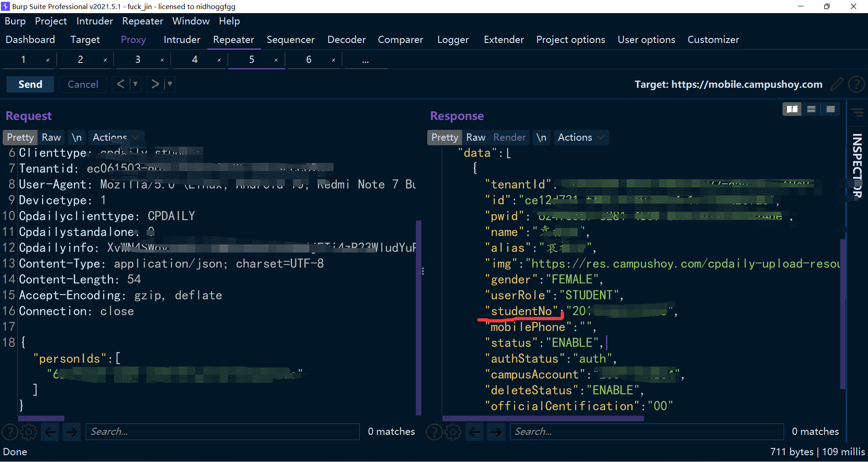Viewport: 868px width, 462px height.
Task: Click the edit target pencil icon
Action: tap(837, 84)
